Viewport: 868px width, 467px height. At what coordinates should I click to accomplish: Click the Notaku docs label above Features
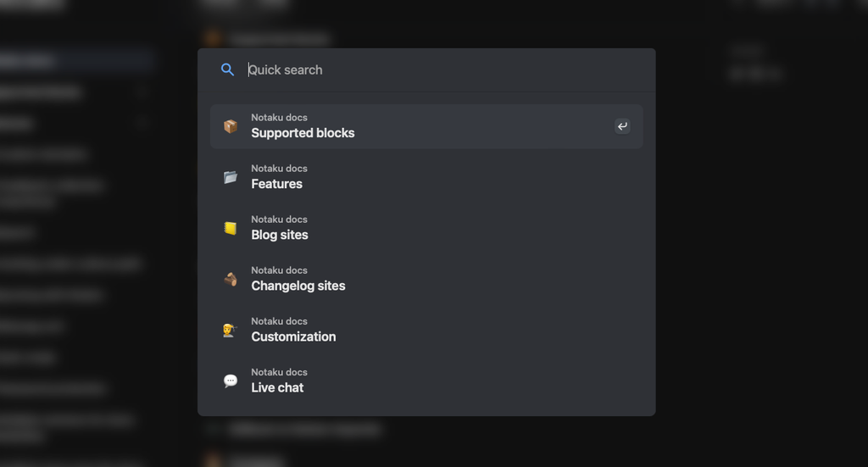pos(279,168)
